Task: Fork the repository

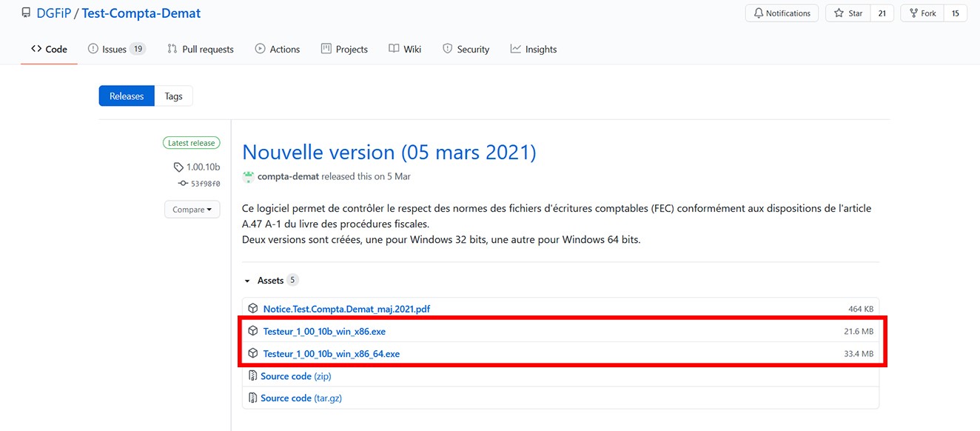Action: 922,13
